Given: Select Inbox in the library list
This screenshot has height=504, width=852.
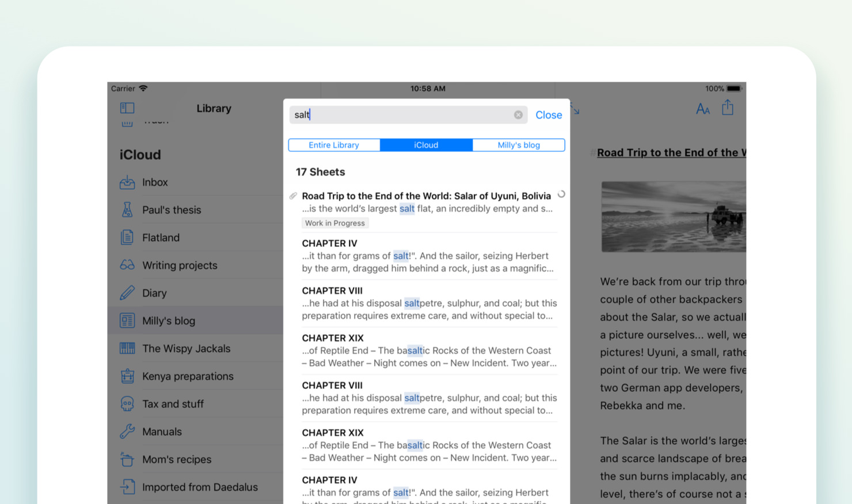Looking at the screenshot, I should point(196,182).
